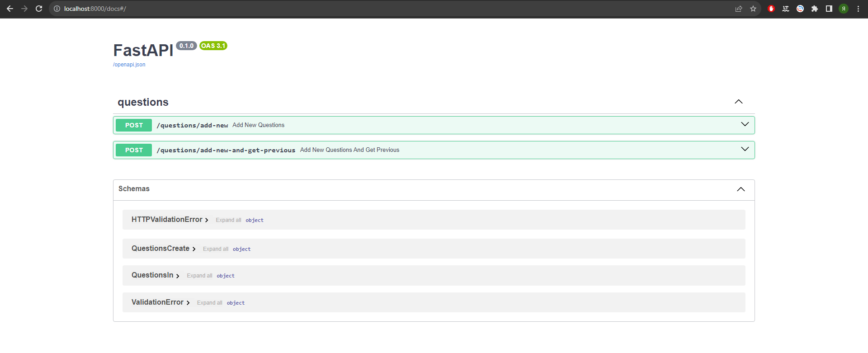Image resolution: width=868 pixels, height=353 pixels.
Task: Open the translate extension icon
Action: 786,9
